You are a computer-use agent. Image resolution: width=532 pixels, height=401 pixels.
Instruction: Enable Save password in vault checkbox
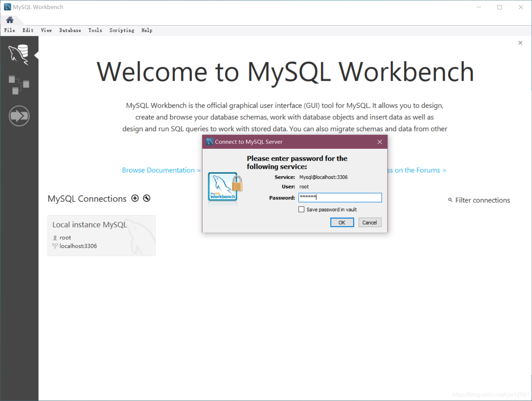tap(302, 209)
